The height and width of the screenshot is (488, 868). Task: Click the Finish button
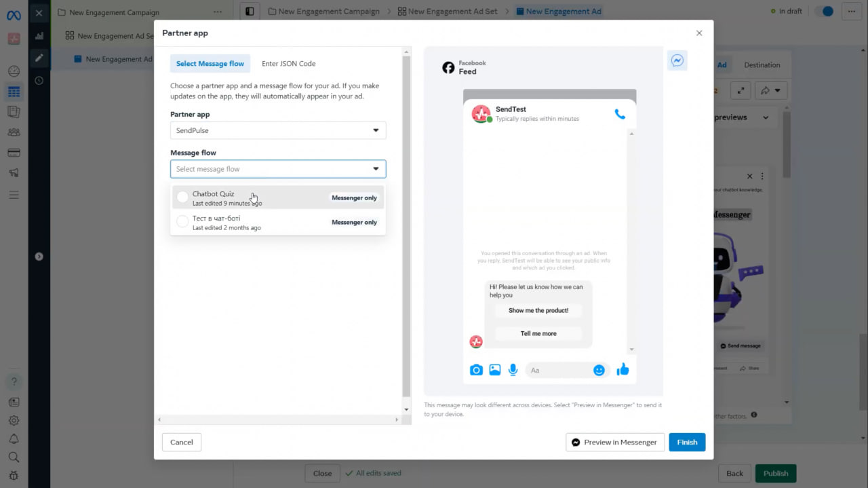tap(687, 442)
